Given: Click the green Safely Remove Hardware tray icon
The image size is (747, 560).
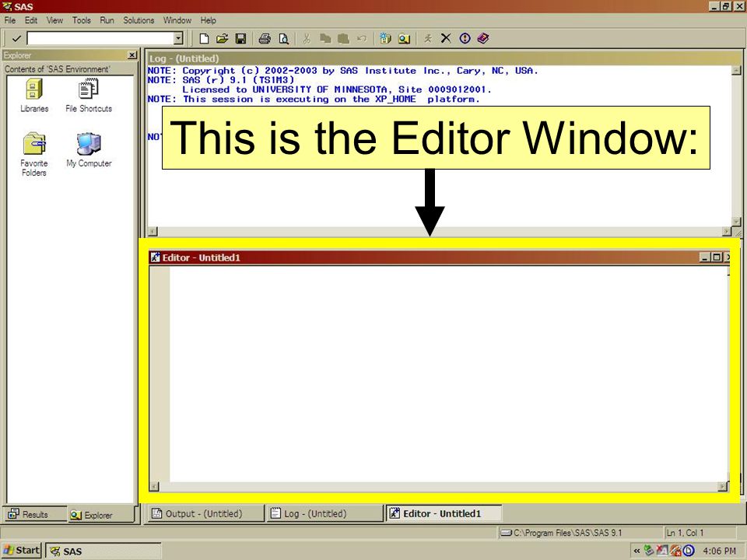Looking at the screenshot, I should pyautogui.click(x=649, y=551).
